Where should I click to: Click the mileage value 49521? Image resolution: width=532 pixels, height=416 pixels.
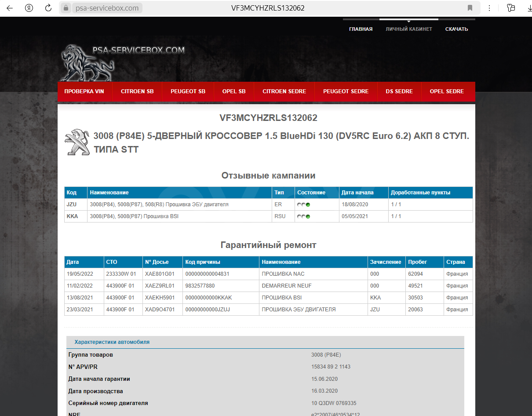pyautogui.click(x=415, y=286)
